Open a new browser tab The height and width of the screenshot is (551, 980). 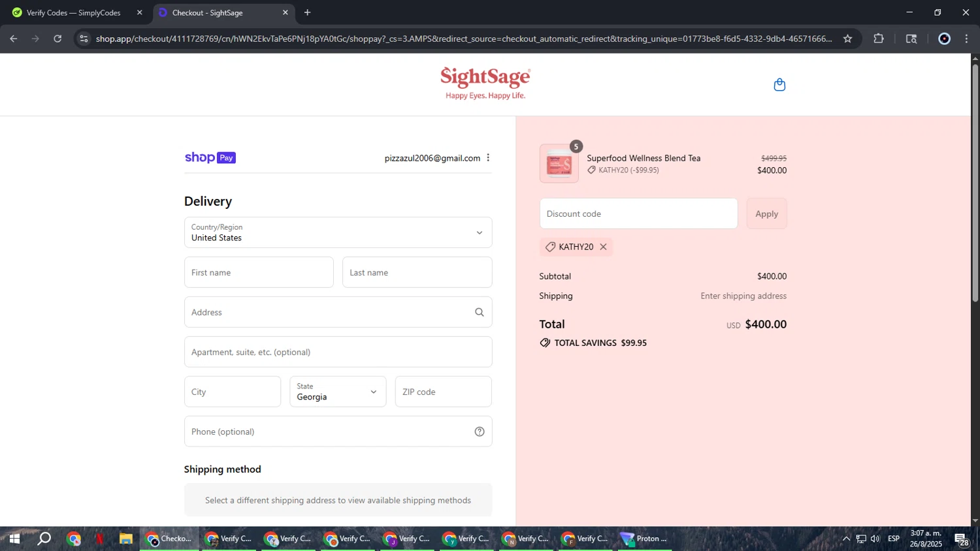coord(307,12)
